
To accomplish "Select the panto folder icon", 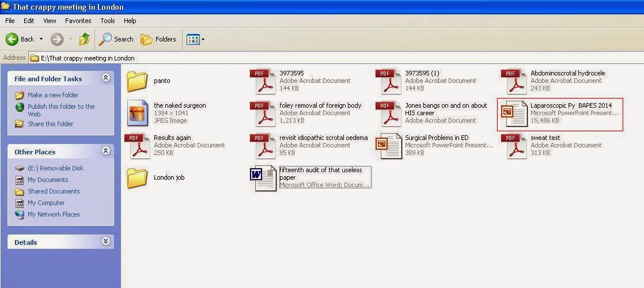I will click(x=138, y=81).
